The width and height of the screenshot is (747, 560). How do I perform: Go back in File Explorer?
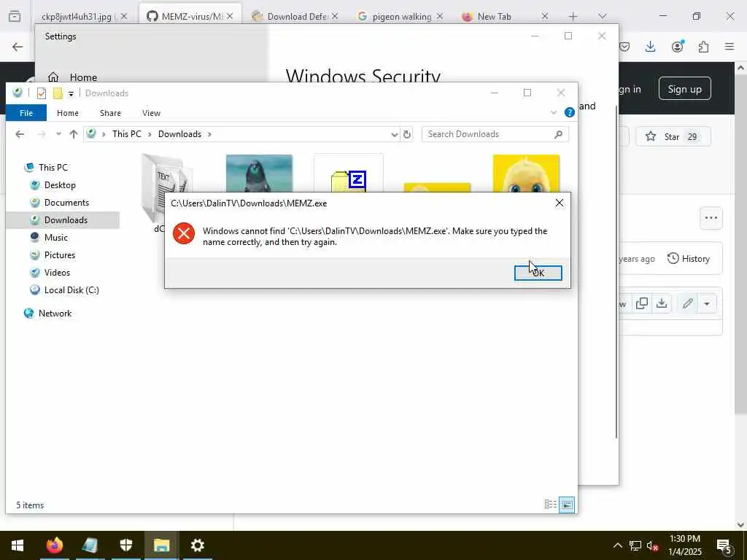coord(20,134)
